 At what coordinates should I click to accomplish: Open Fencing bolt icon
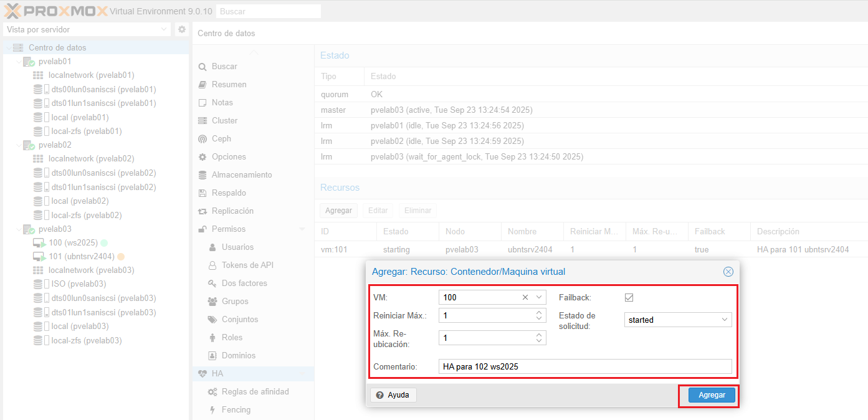tap(212, 410)
